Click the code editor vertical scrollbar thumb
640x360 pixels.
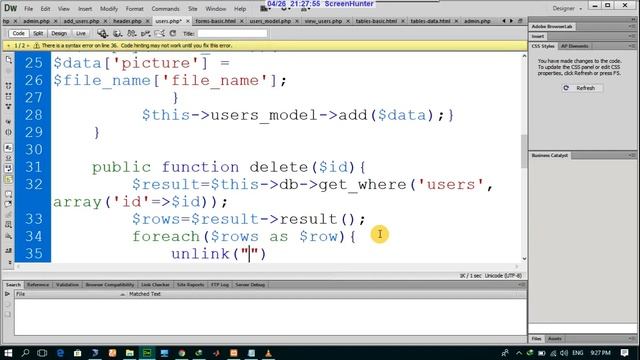pos(524,151)
